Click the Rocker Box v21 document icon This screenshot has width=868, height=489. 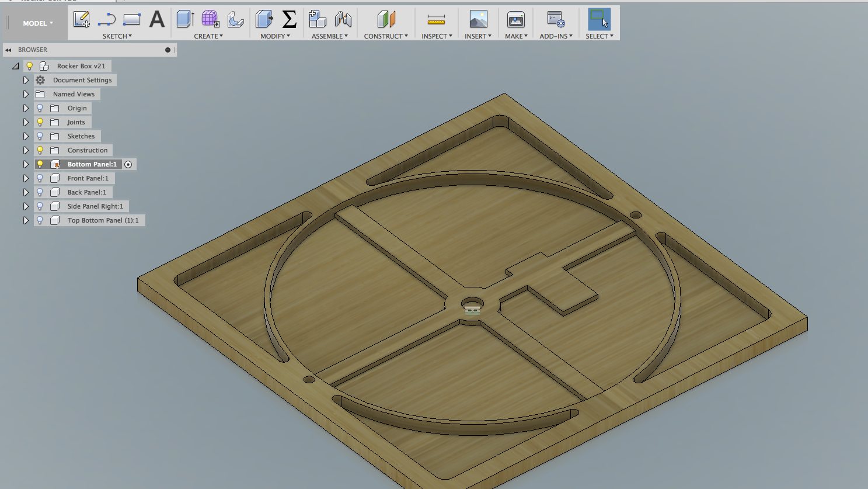[44, 66]
